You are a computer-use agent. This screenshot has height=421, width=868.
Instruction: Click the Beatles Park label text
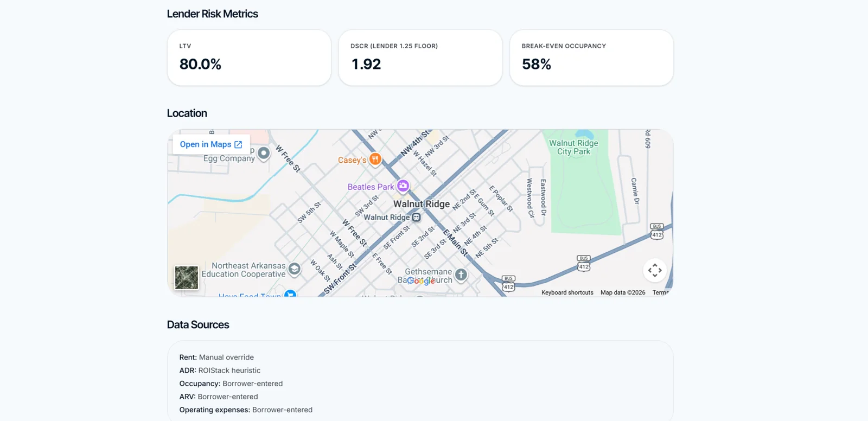[x=371, y=187]
